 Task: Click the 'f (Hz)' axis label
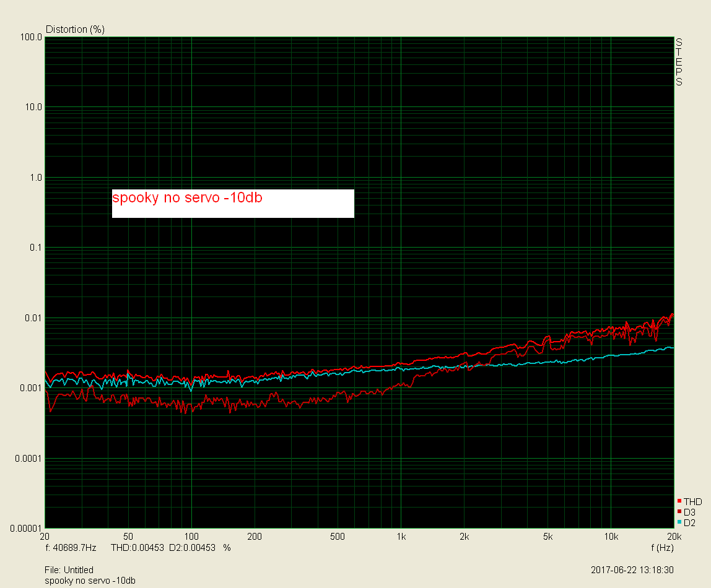click(x=662, y=548)
